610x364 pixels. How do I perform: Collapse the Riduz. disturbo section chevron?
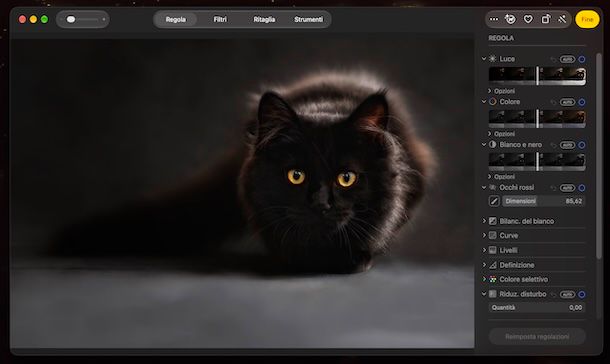coord(484,294)
